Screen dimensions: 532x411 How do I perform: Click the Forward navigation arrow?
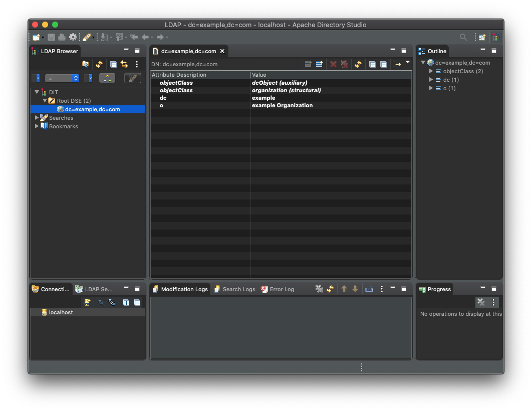point(160,37)
